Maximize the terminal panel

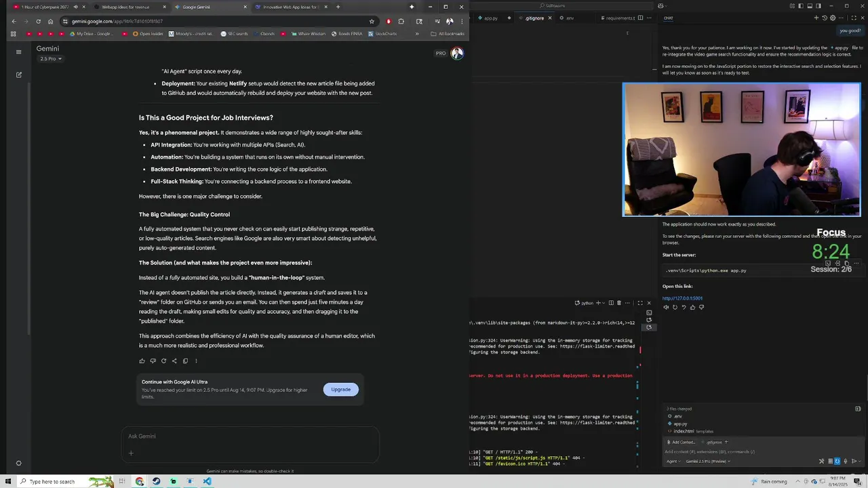(x=639, y=303)
